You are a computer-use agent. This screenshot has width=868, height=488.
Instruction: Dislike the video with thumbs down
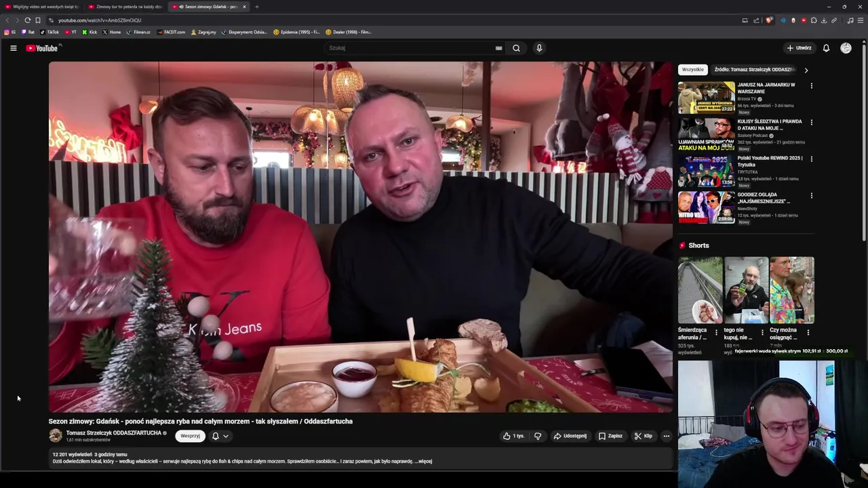tap(538, 436)
